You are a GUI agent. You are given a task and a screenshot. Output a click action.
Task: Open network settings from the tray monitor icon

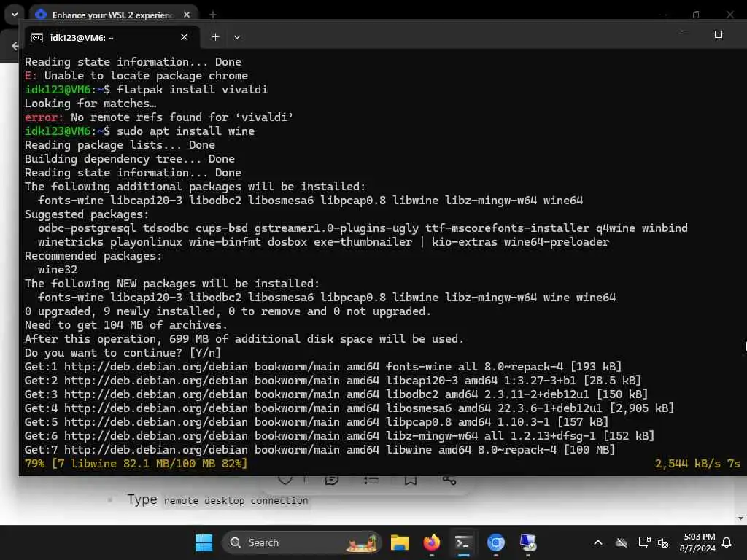[644, 542]
